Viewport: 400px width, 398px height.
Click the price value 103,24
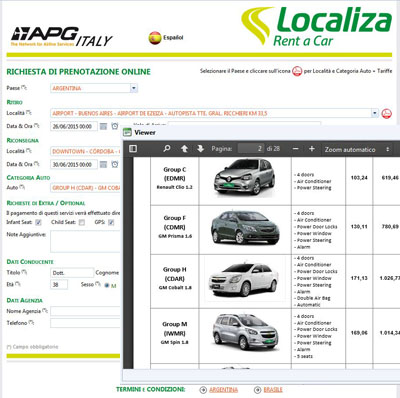tap(359, 178)
